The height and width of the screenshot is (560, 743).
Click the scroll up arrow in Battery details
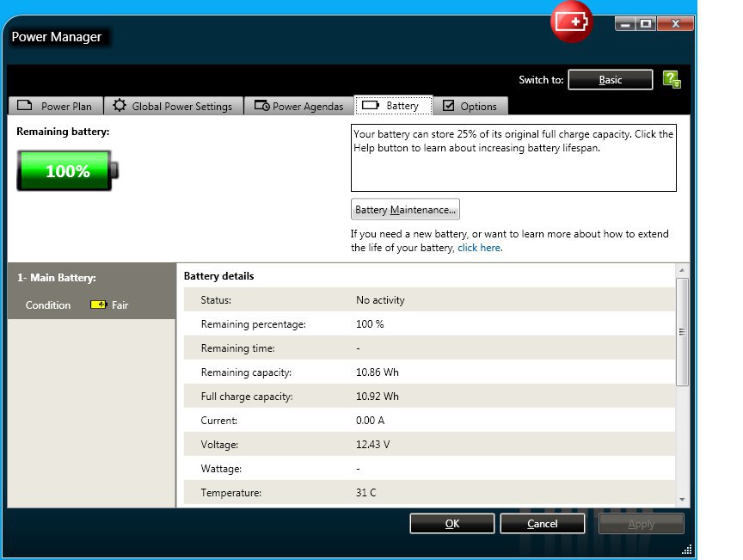(682, 270)
